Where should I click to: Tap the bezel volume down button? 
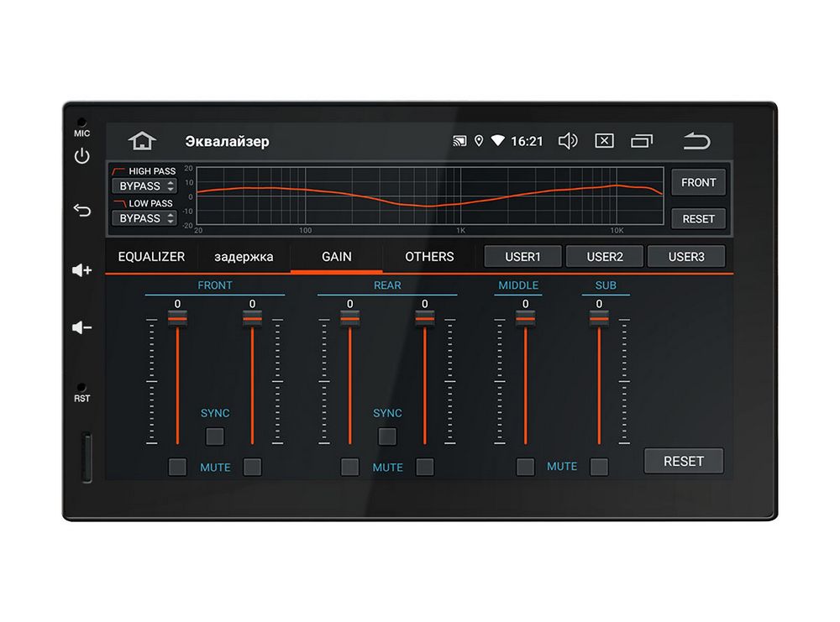click(82, 327)
